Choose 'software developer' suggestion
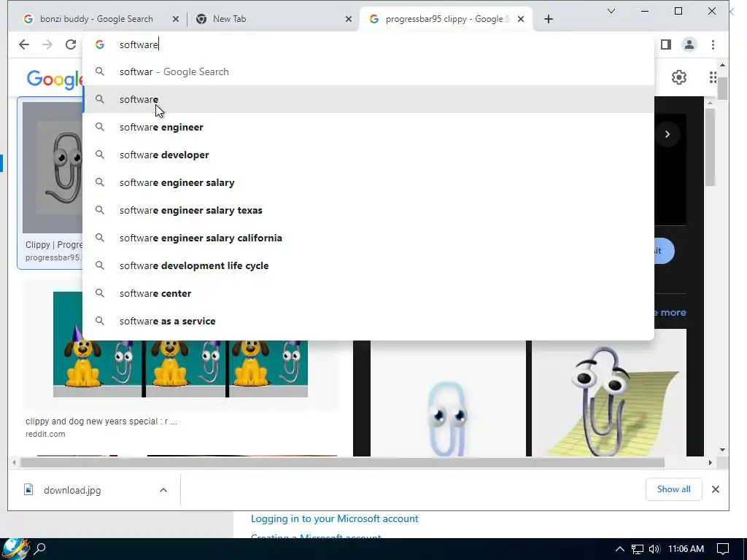Image resolution: width=747 pixels, height=560 pixels. coord(368,155)
